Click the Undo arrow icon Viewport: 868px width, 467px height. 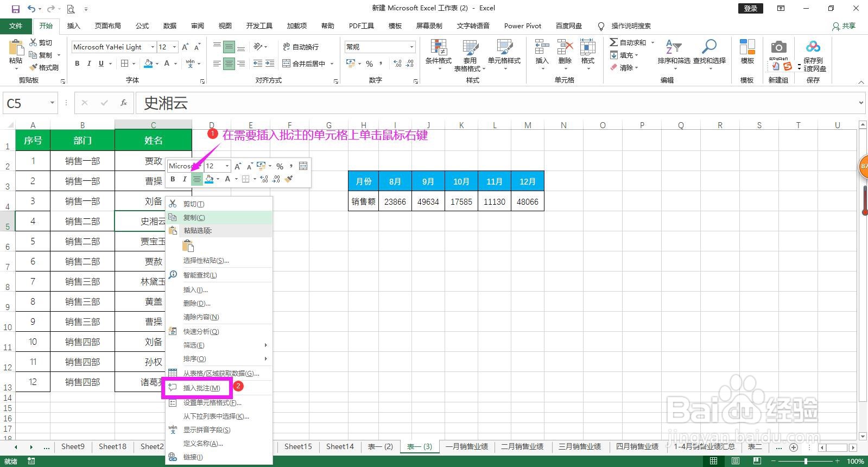coord(31,9)
